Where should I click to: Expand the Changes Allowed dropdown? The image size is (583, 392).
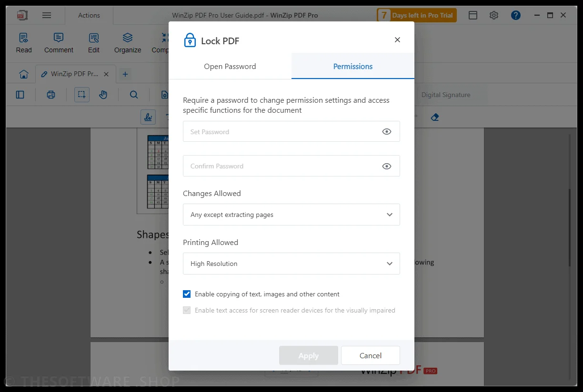[291, 215]
